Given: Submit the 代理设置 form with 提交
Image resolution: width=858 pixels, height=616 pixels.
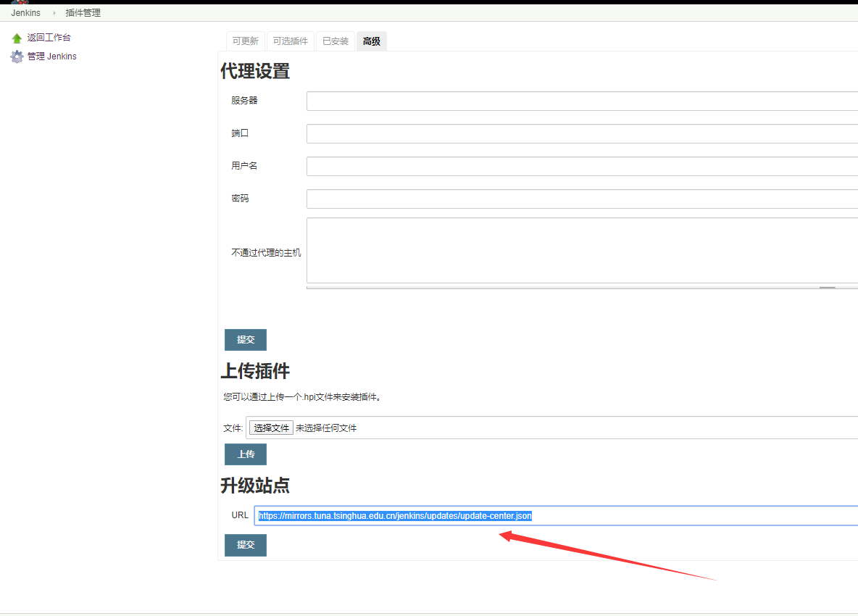Looking at the screenshot, I should 246,340.
